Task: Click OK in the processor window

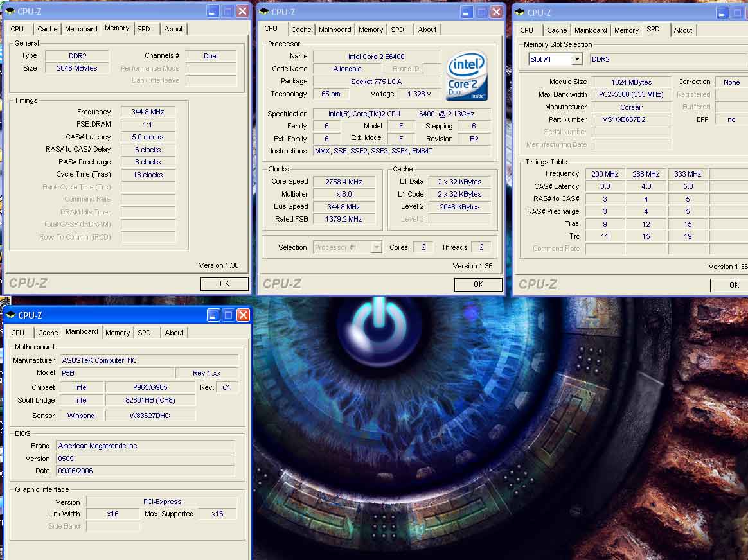Action: 479,284
